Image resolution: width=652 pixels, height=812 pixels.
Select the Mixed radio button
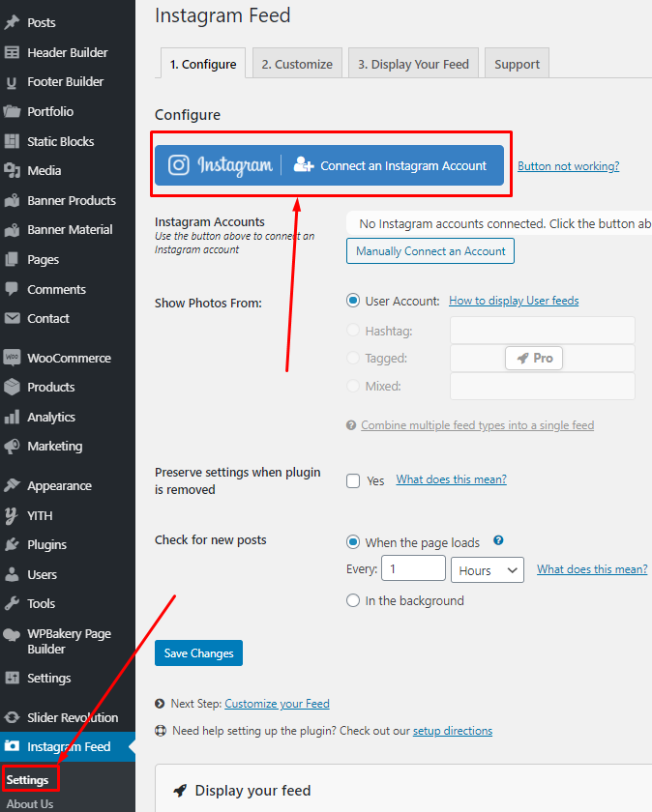click(x=353, y=386)
